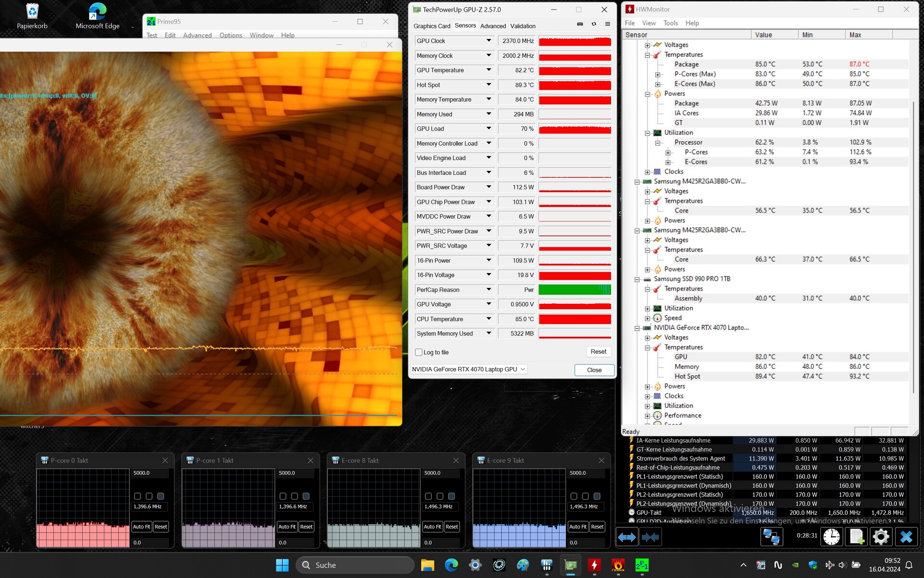Launch Edge from the taskbar
Screen dimensions: 924x578
tap(451, 565)
